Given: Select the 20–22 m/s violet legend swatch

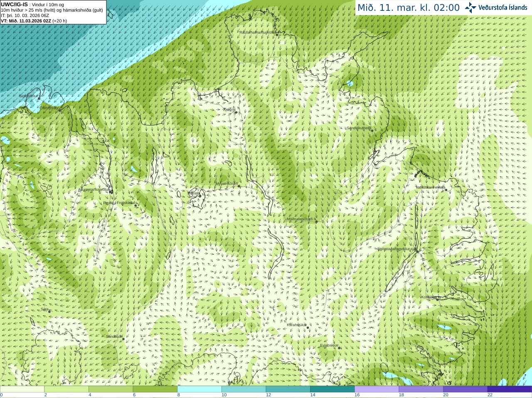Looking at the screenshot, I should tap(465, 389).
